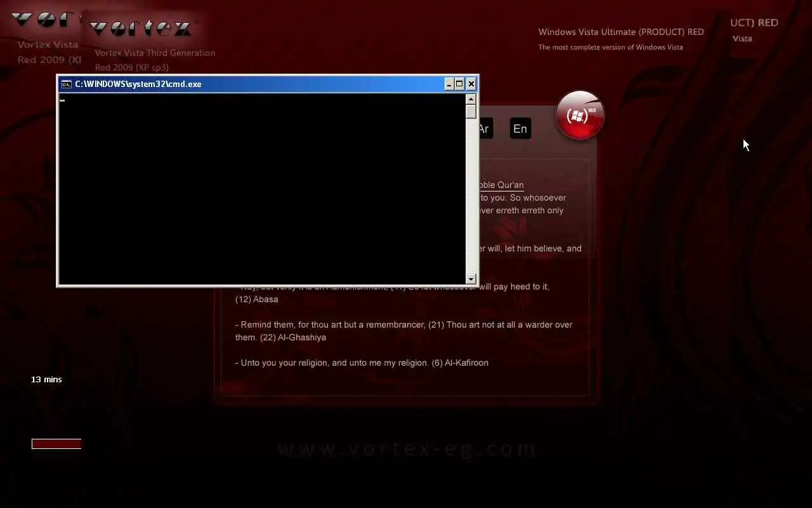Close the cmd.exe window
This screenshot has width=812, height=508.
coord(471,84)
